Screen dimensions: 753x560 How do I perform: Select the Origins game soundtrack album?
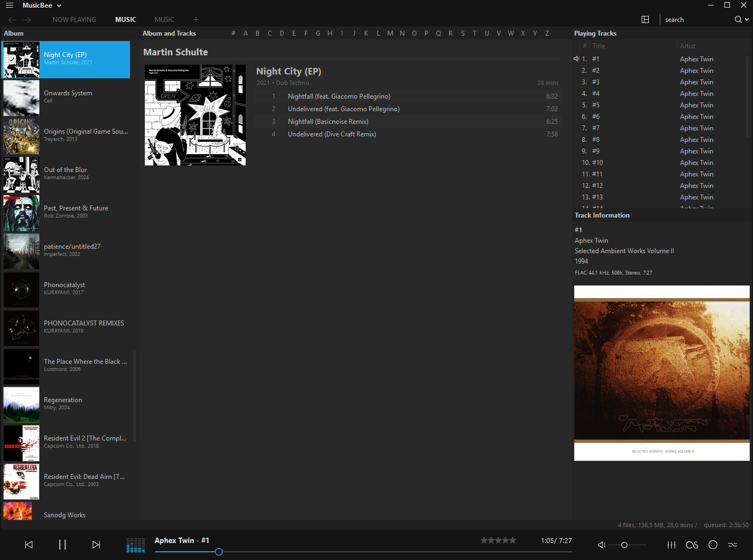coord(66,136)
